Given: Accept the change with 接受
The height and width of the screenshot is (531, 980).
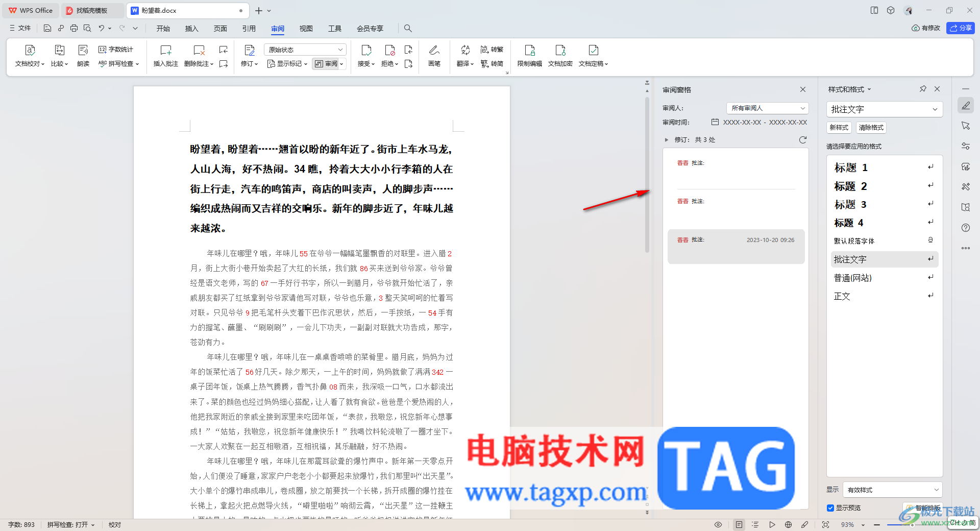Looking at the screenshot, I should [366, 56].
